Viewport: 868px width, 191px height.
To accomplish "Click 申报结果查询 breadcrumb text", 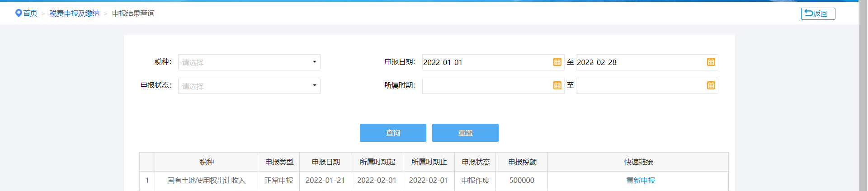I will pos(133,14).
